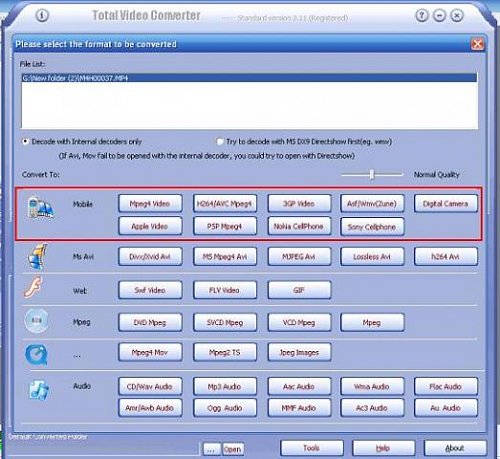
Task: Choose FLV Video format
Action: coord(225,290)
